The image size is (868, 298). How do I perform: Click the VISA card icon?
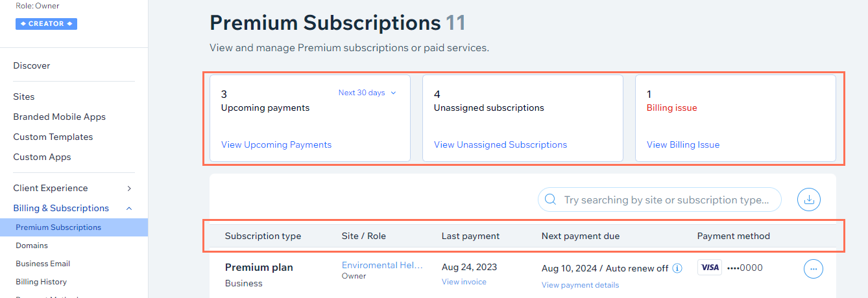[x=710, y=268]
